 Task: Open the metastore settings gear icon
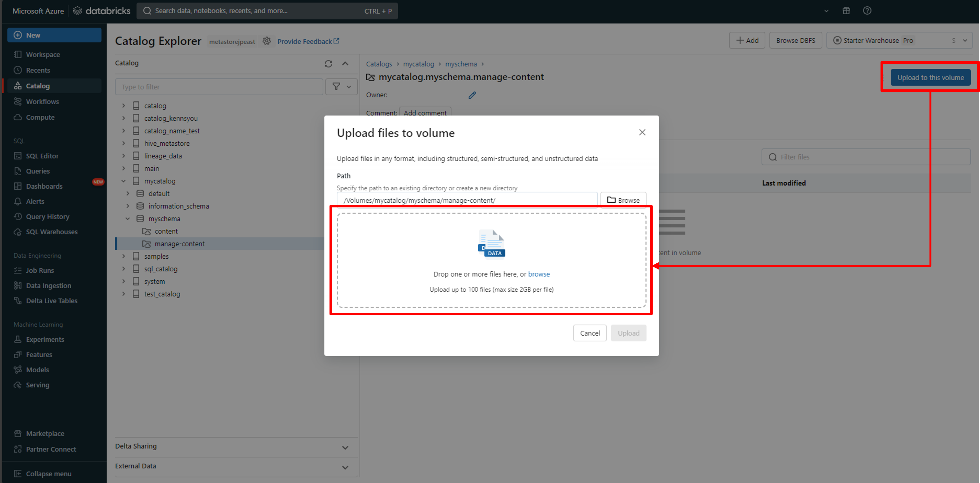(x=267, y=41)
